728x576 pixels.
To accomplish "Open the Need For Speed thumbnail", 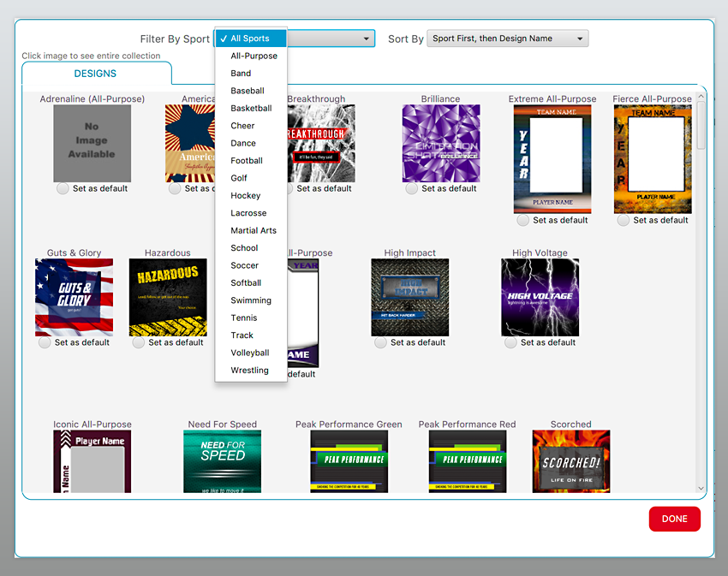I will point(223,461).
